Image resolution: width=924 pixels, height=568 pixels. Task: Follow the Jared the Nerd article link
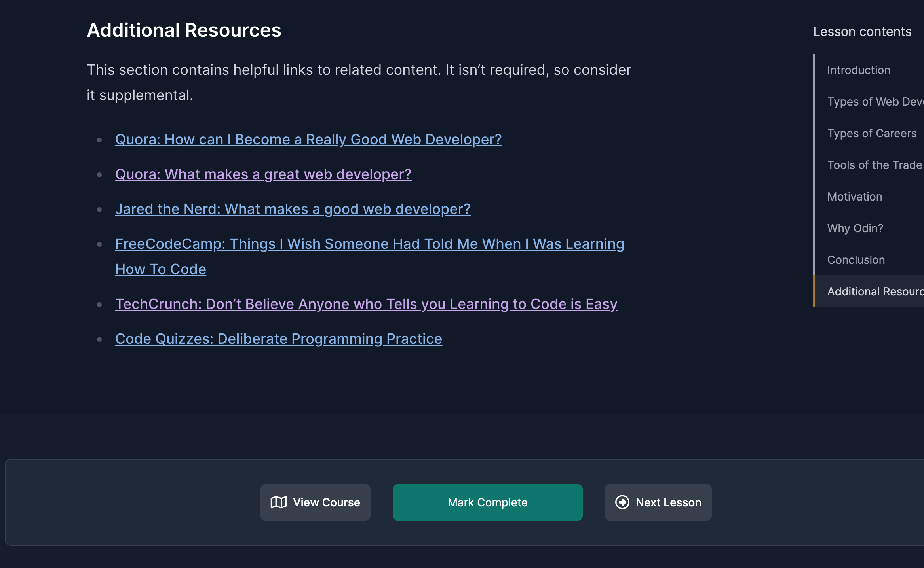[293, 209]
